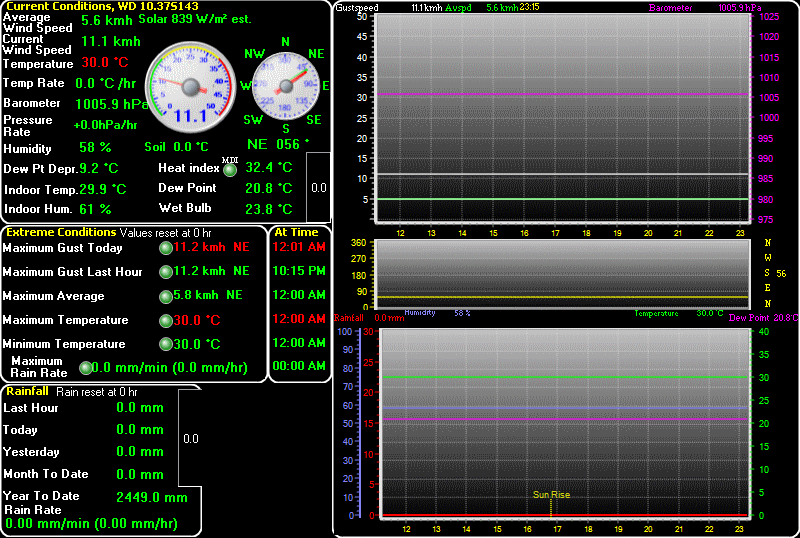Click the Maximum Temperature indicator LED
Screen dimensions: 800x538
(166, 321)
